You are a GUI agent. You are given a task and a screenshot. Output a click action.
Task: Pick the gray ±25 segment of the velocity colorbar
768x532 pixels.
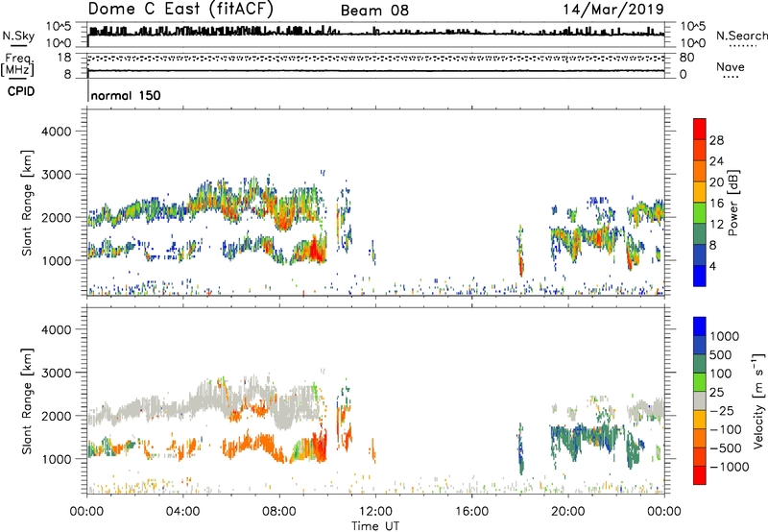click(700, 400)
